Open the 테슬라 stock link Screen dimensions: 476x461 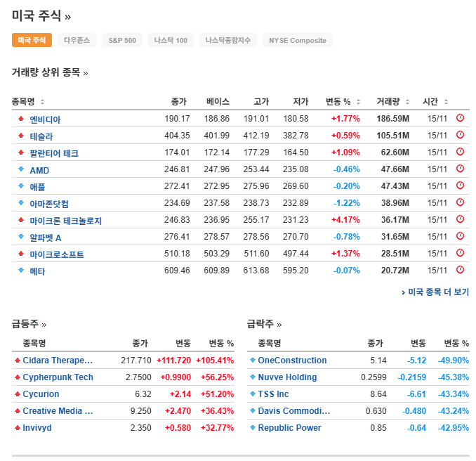click(41, 136)
